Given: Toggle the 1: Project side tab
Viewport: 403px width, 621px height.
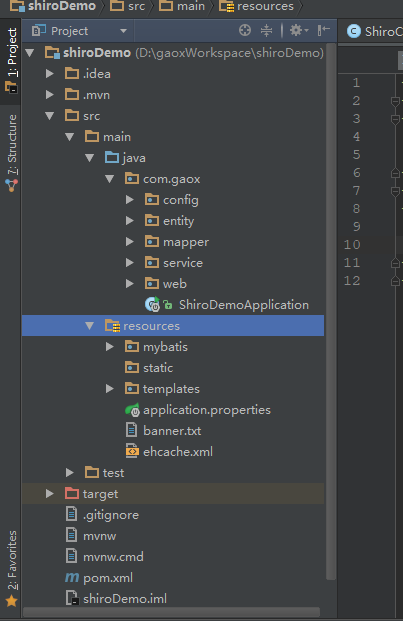Looking at the screenshot, I should click(x=11, y=59).
